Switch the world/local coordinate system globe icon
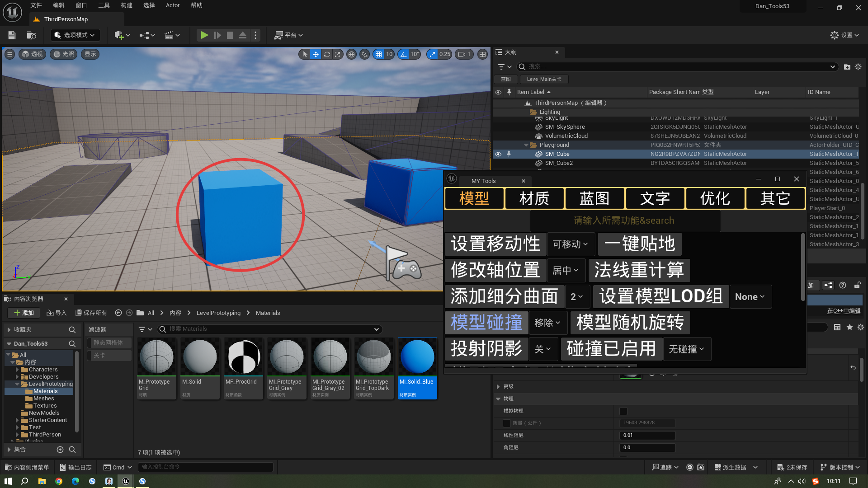The width and height of the screenshot is (868, 488). [x=351, y=54]
